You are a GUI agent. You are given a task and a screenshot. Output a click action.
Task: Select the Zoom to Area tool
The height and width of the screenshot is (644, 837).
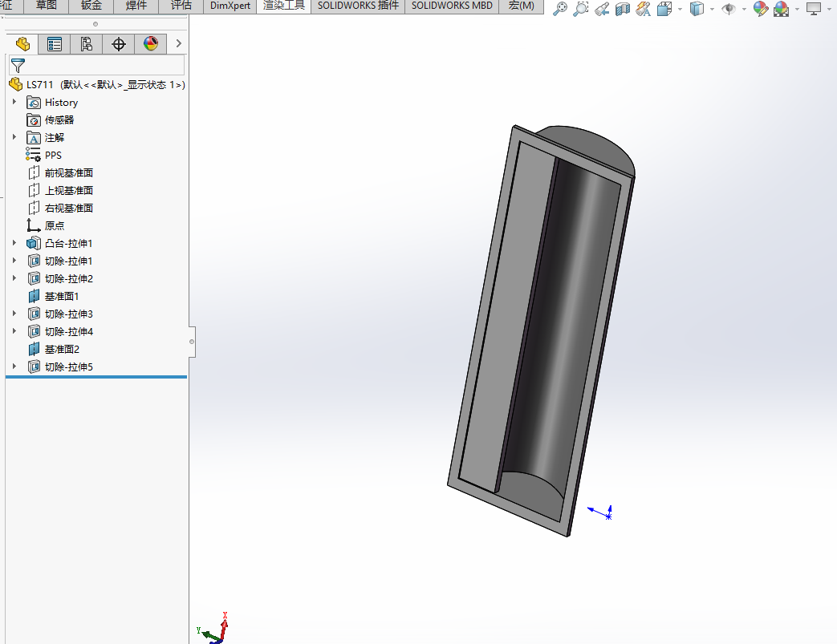(581, 9)
